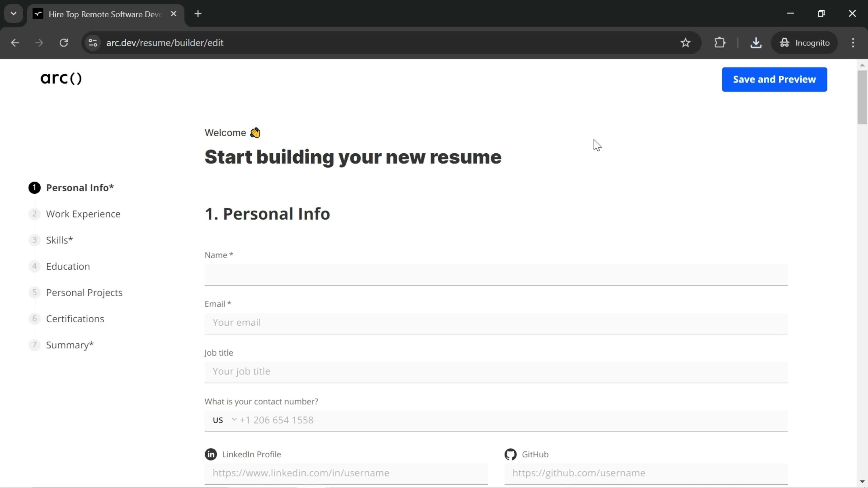Click the GitHub icon

pos(511,454)
